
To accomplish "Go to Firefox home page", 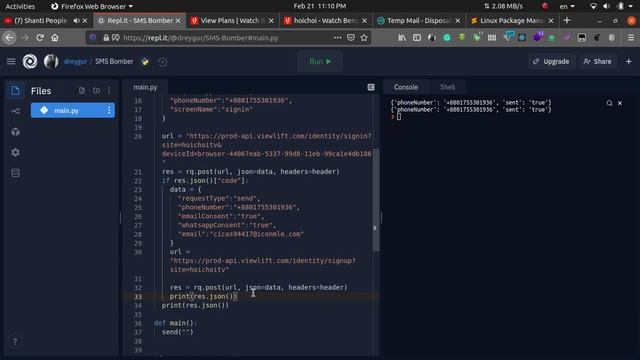I will pos(55,38).
